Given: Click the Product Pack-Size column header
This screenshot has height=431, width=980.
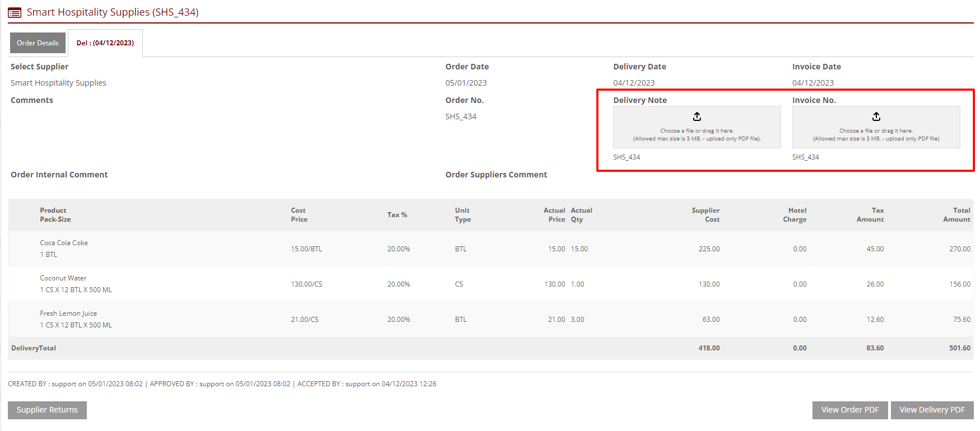Looking at the screenshot, I should [x=55, y=215].
